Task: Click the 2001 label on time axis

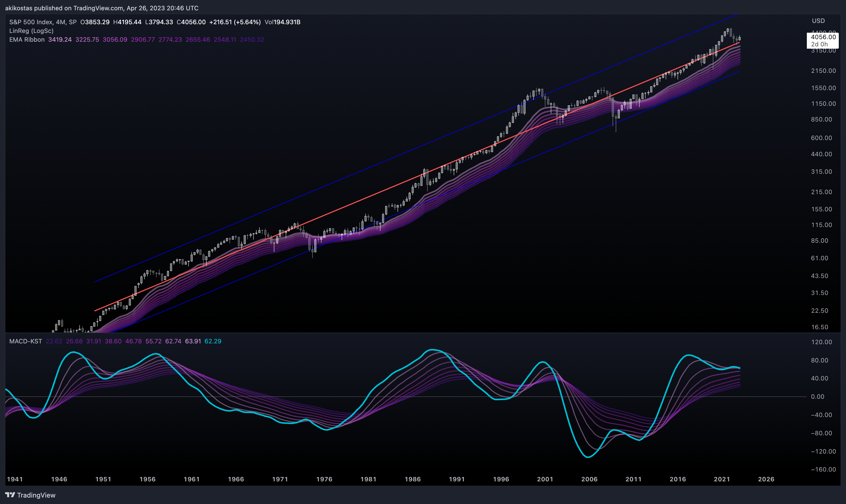Action: [x=545, y=479]
